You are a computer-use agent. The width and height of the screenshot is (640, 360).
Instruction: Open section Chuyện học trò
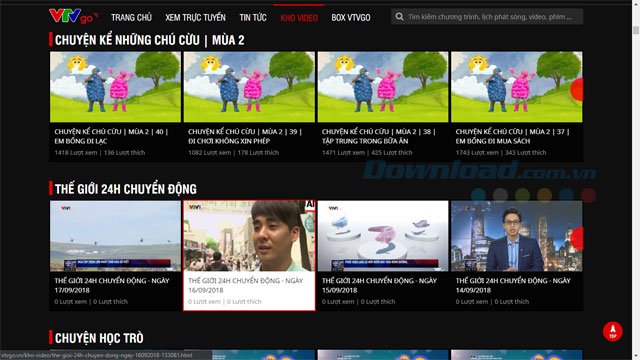(99, 338)
